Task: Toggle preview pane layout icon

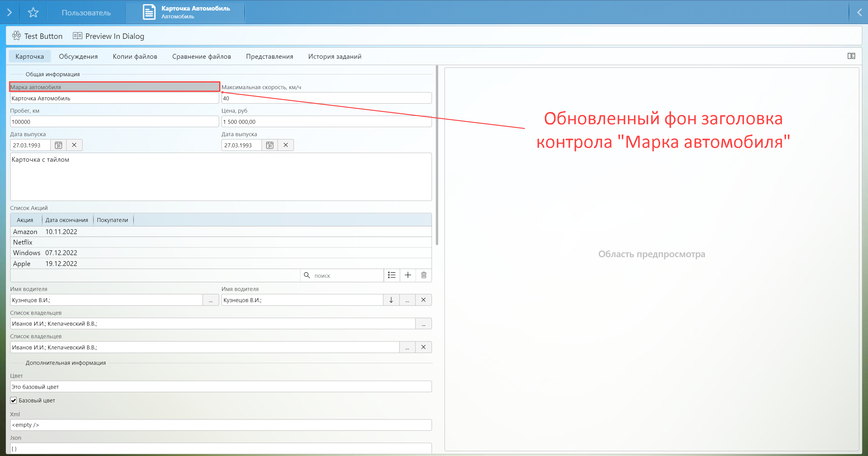Action: (851, 56)
